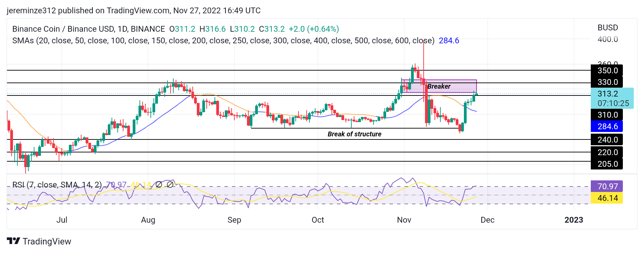This screenshot has width=644, height=253.
Task: Click the SMAs indicator legend
Action: [x=223, y=41]
